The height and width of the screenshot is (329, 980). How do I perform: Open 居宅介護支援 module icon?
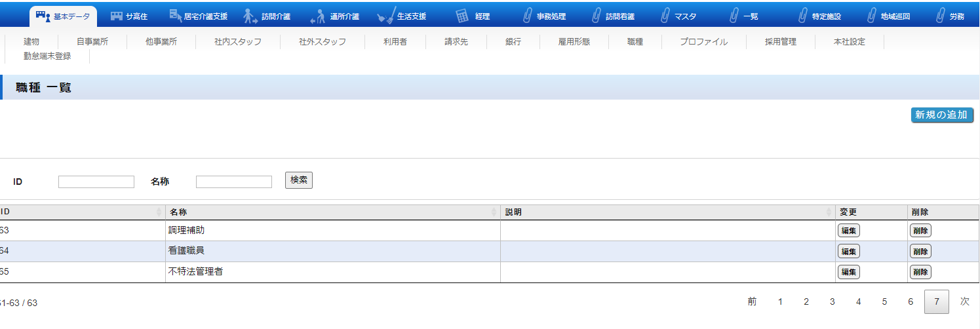pos(175,15)
